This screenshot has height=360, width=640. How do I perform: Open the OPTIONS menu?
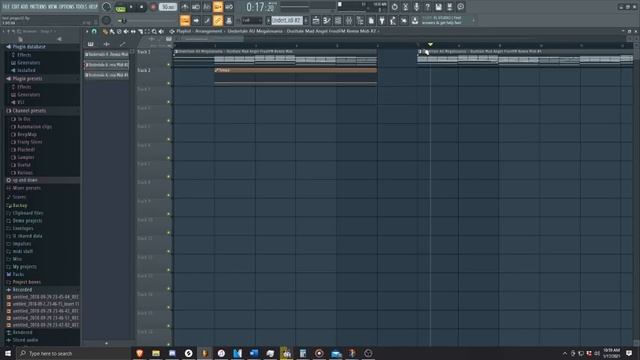[67, 7]
